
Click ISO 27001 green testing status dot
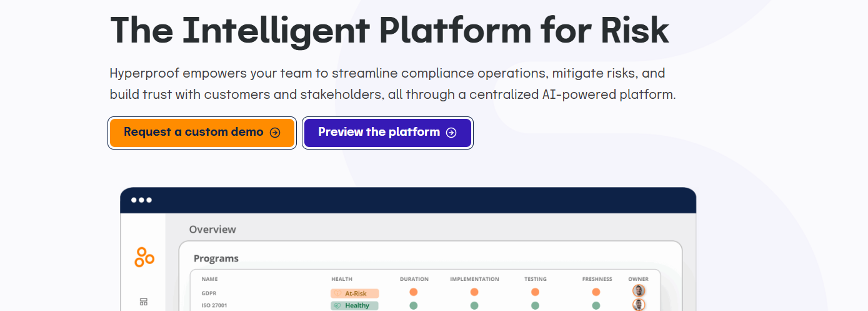point(536,306)
